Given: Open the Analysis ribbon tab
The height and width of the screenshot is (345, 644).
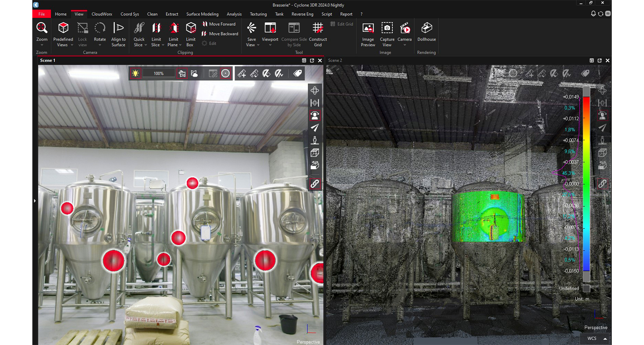Looking at the screenshot, I should [x=234, y=14].
